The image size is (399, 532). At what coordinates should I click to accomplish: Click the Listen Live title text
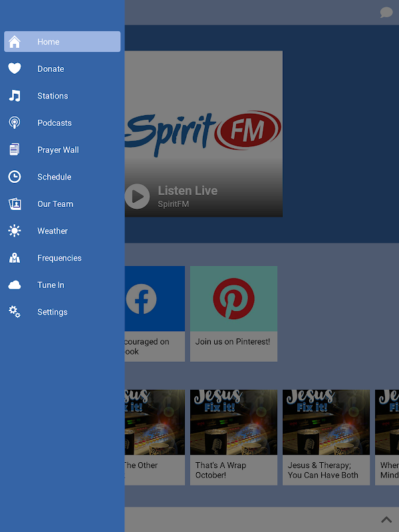[x=188, y=191]
